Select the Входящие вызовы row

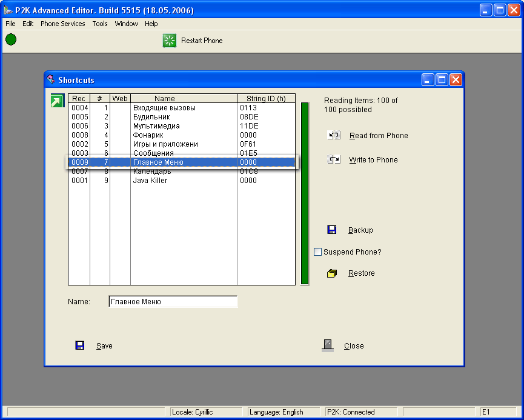pyautogui.click(x=182, y=108)
